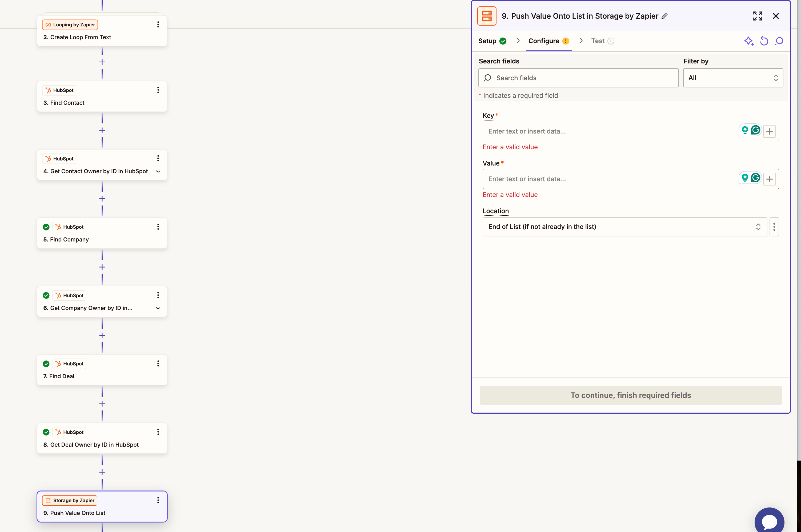
Task: Open options menu for Find Contact step
Action: [x=158, y=90]
